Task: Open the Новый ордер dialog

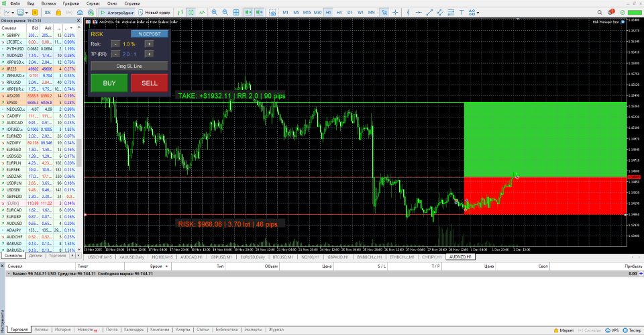Action: click(154, 12)
